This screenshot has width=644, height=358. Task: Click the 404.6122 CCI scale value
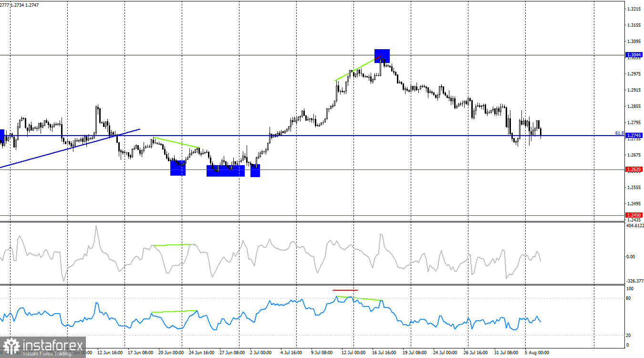tap(634, 226)
